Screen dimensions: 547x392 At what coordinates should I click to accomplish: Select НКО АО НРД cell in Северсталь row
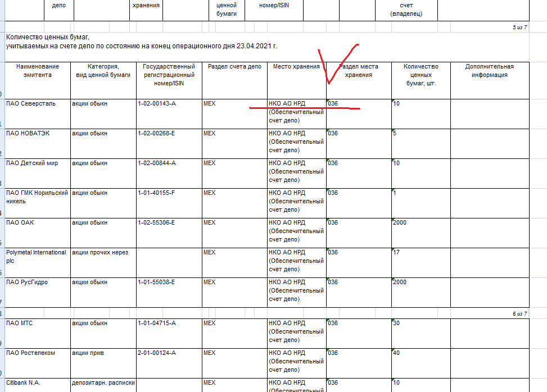coord(297,114)
